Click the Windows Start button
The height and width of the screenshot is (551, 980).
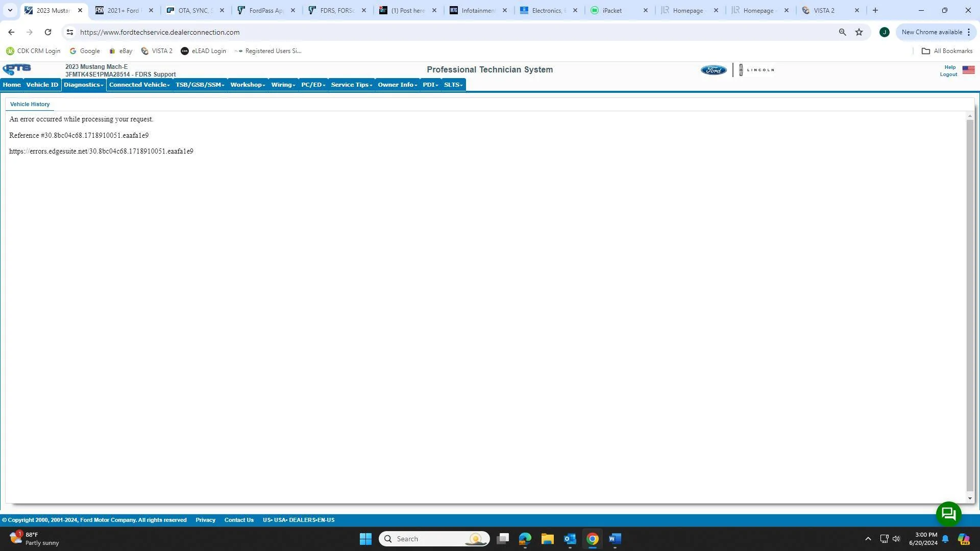pos(365,539)
